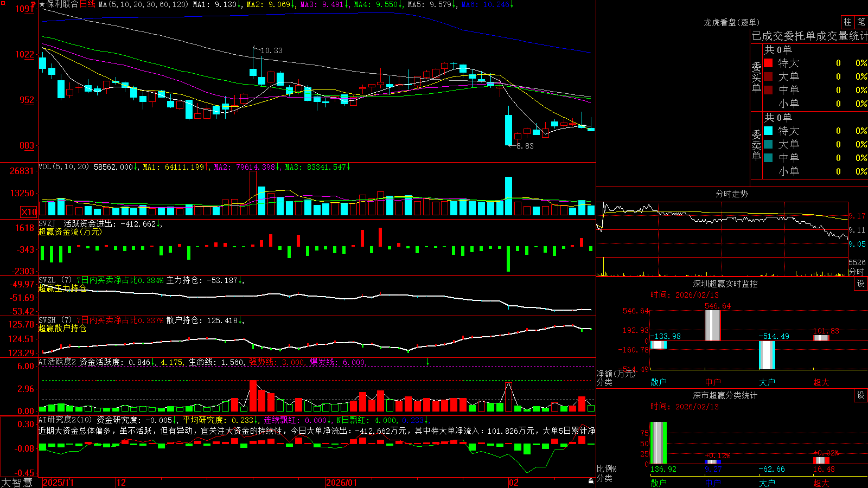Click the 超赢散户持仓 label
The width and height of the screenshot is (868, 488).
[x=62, y=328]
